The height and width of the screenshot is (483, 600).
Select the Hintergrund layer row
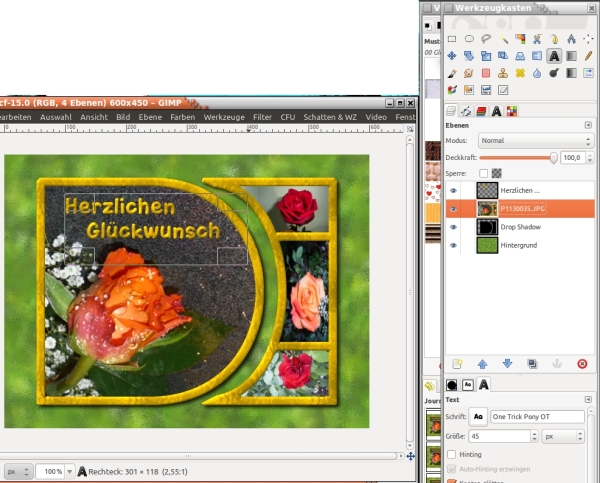coord(520,245)
